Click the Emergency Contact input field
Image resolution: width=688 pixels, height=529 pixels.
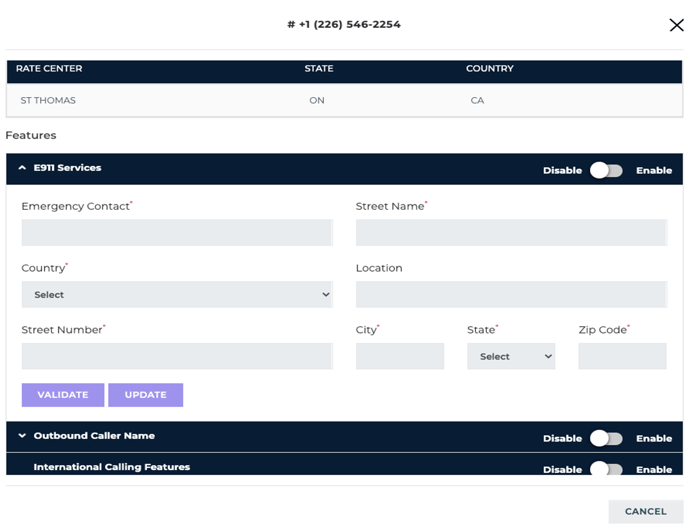click(x=176, y=233)
